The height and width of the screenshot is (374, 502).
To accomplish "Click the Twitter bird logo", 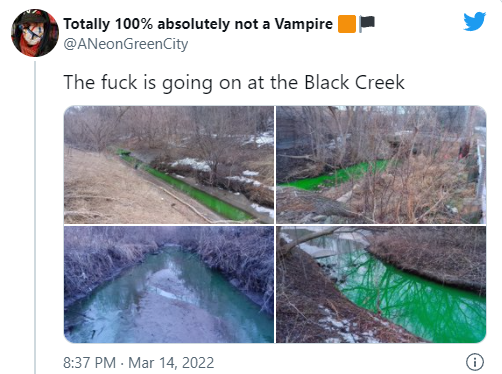I will [475, 21].
